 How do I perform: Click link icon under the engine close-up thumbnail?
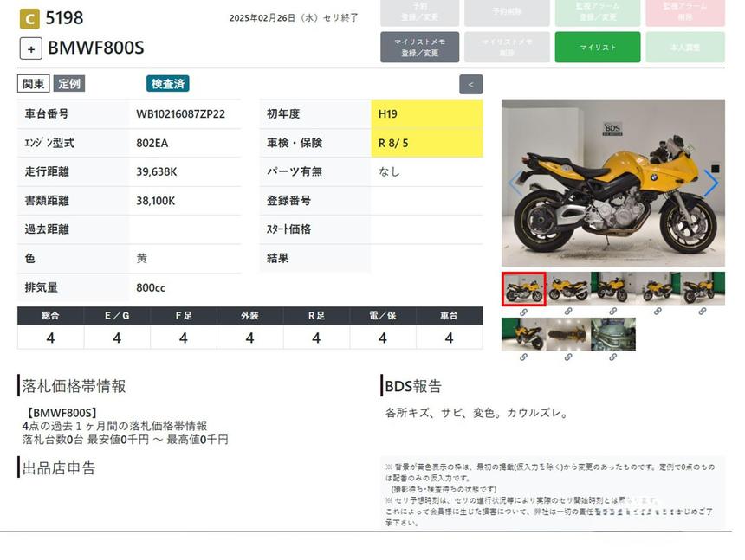(x=613, y=357)
